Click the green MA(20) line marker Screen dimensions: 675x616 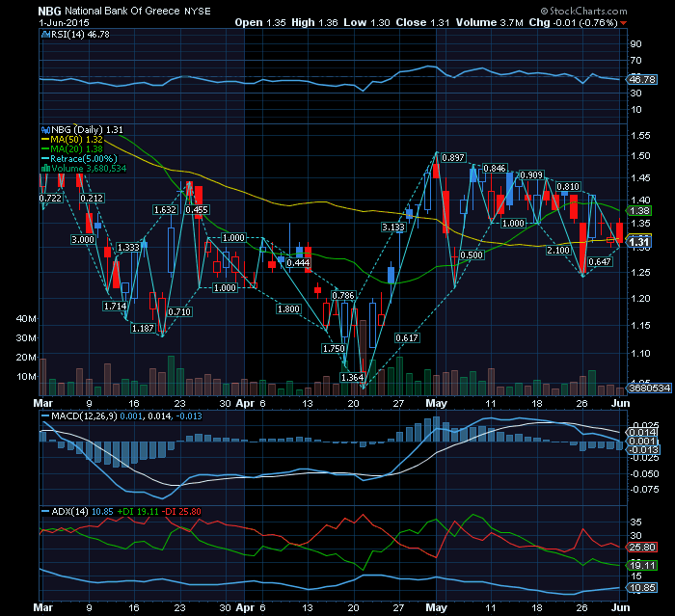[x=45, y=149]
